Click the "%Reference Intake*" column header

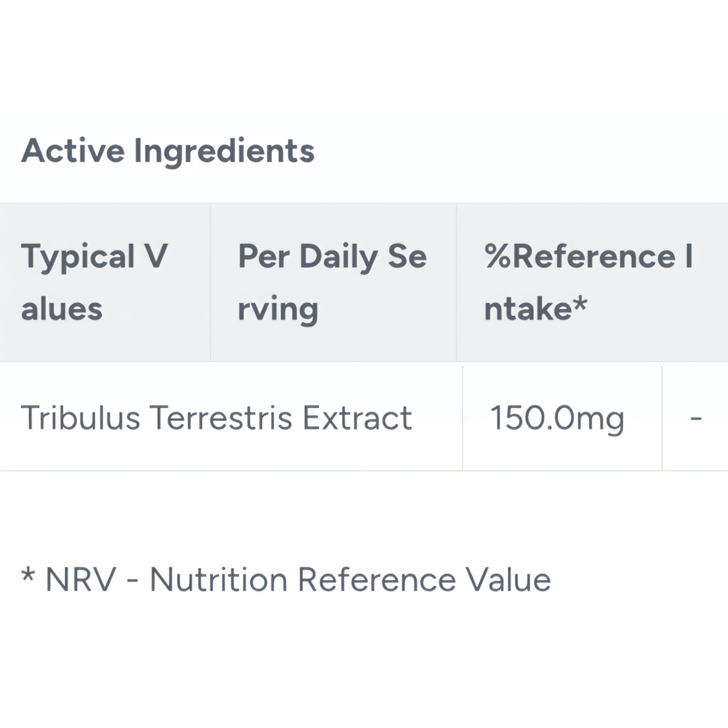588,282
